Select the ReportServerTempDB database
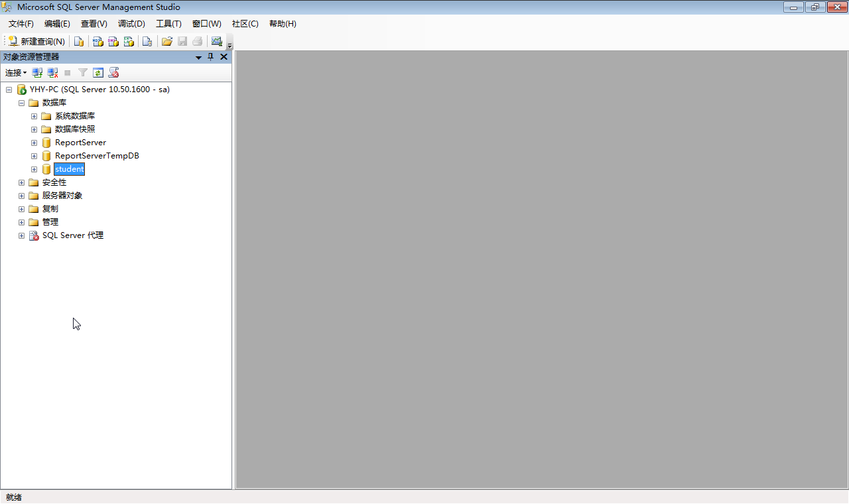This screenshot has height=504, width=849. tap(97, 156)
